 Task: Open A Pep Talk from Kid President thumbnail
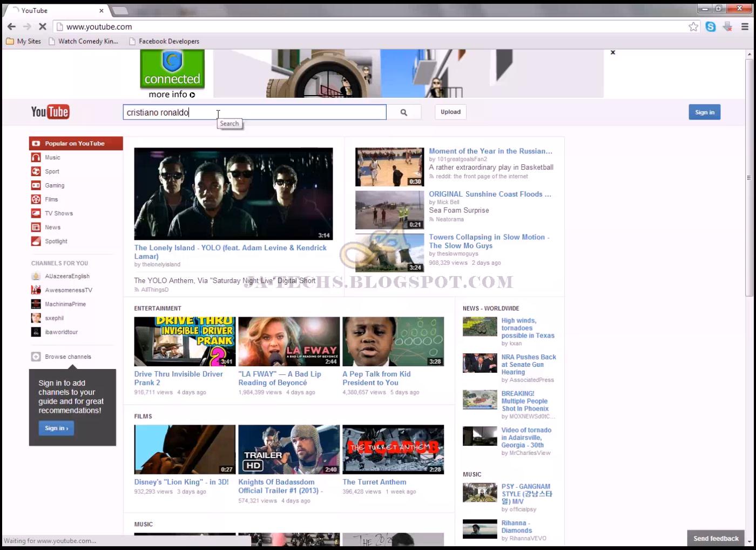click(x=393, y=341)
